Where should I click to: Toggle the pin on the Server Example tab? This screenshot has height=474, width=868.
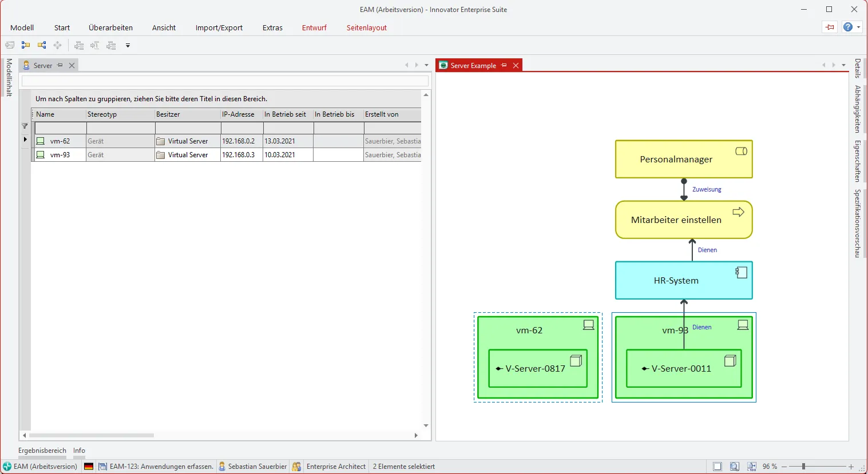click(504, 65)
